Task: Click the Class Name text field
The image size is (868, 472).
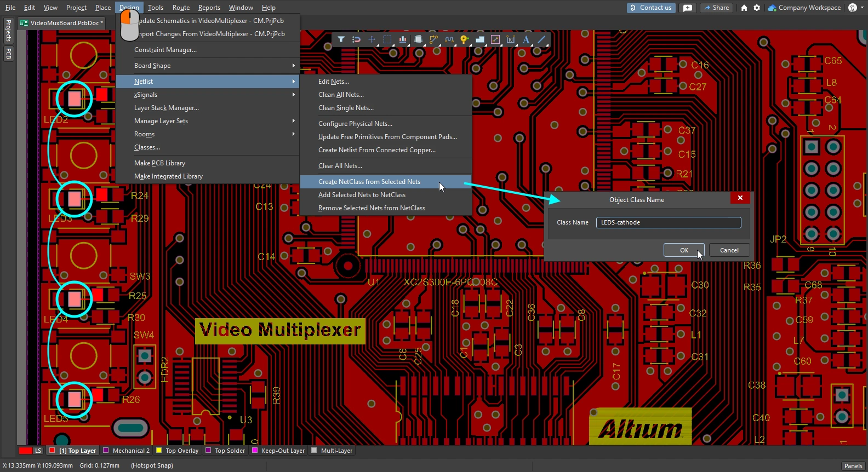Action: point(669,222)
